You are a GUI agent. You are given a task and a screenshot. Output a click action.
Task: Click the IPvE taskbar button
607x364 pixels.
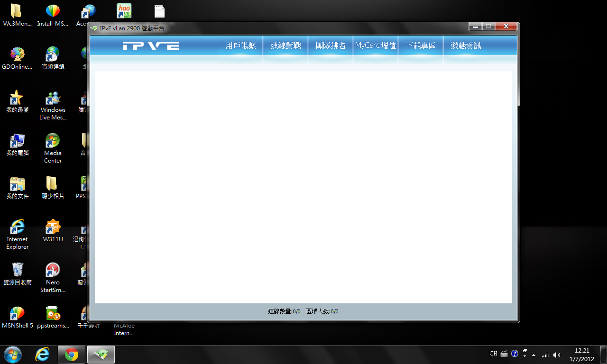coord(101,355)
